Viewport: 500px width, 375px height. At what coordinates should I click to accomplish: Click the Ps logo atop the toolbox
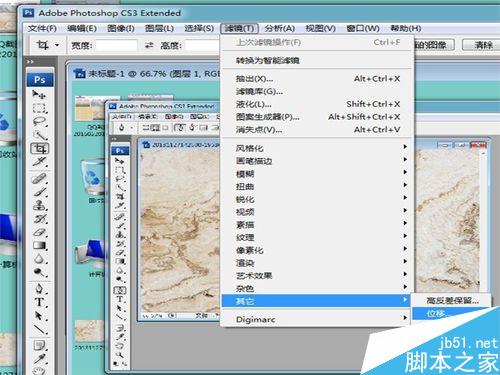40,80
